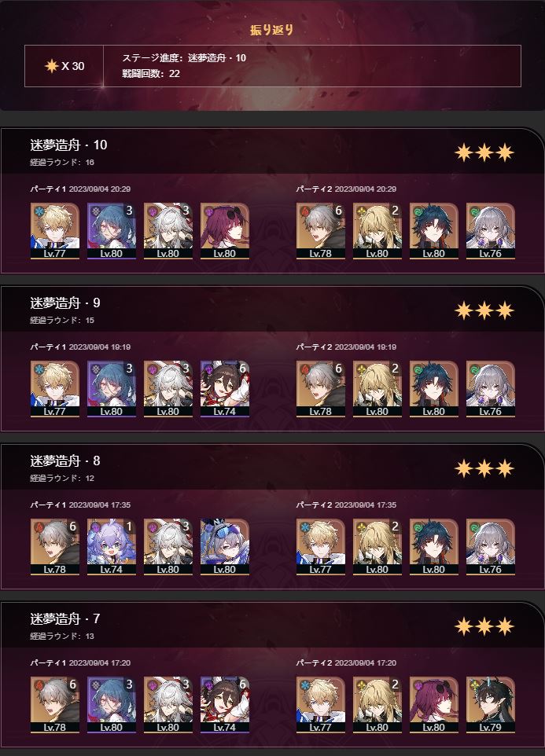Select the dark-haired Lv.80 wind character in 迷夢造舟・9 party 2

434,389
